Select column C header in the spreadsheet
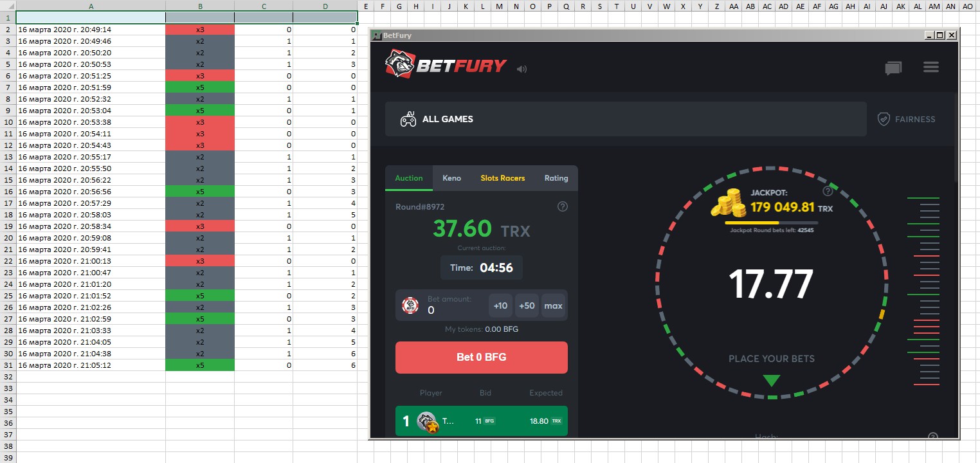 (x=264, y=6)
